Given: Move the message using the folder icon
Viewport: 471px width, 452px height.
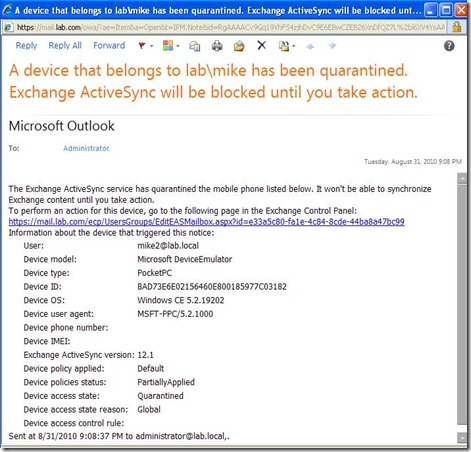Looking at the screenshot, I should point(239,46).
